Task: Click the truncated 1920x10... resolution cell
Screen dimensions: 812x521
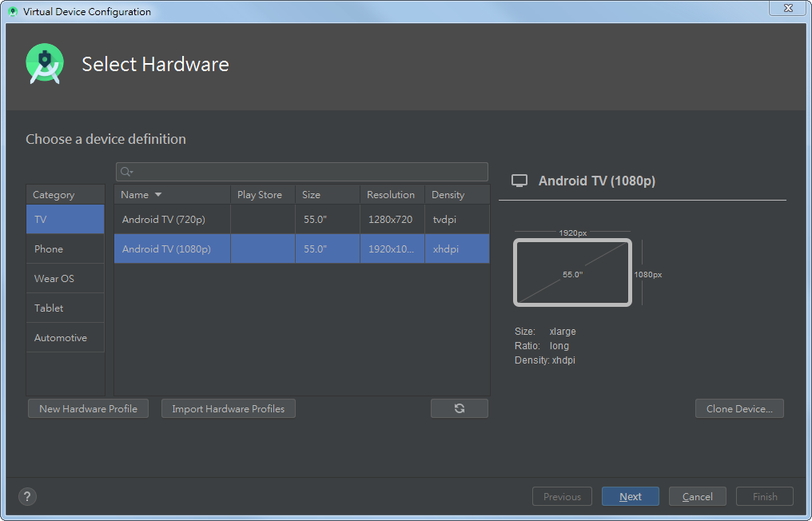Action: 392,249
